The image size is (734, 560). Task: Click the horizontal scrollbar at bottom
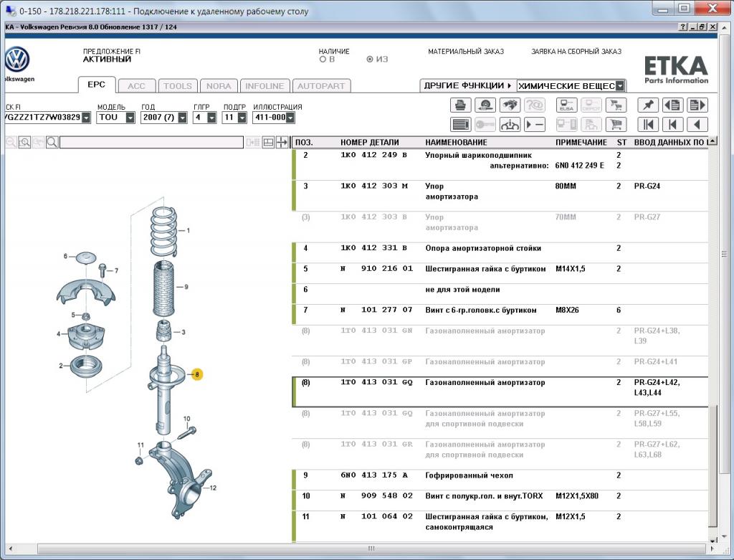tap(371, 549)
